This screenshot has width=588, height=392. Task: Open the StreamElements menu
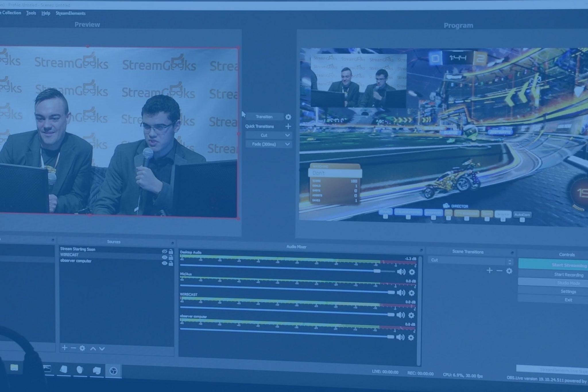click(70, 13)
